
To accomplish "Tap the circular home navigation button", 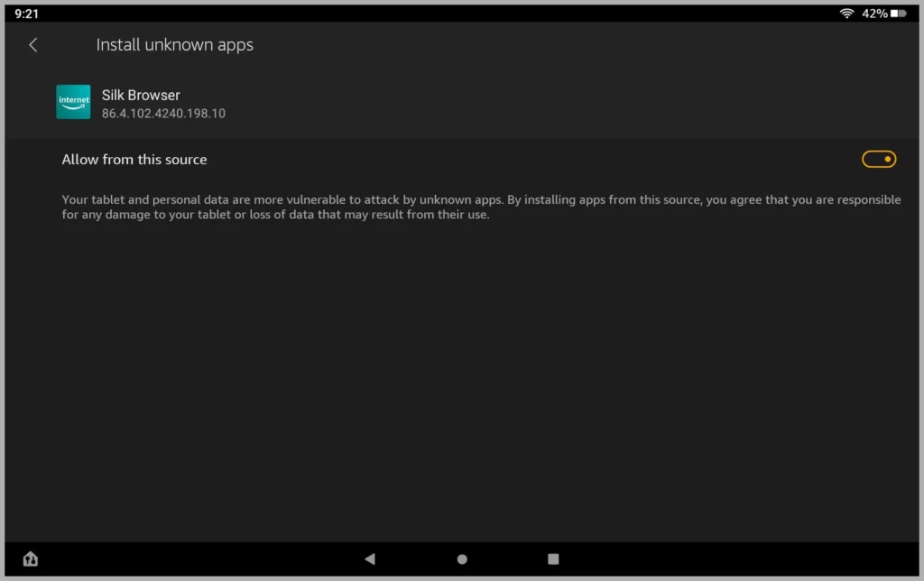I will point(462,558).
